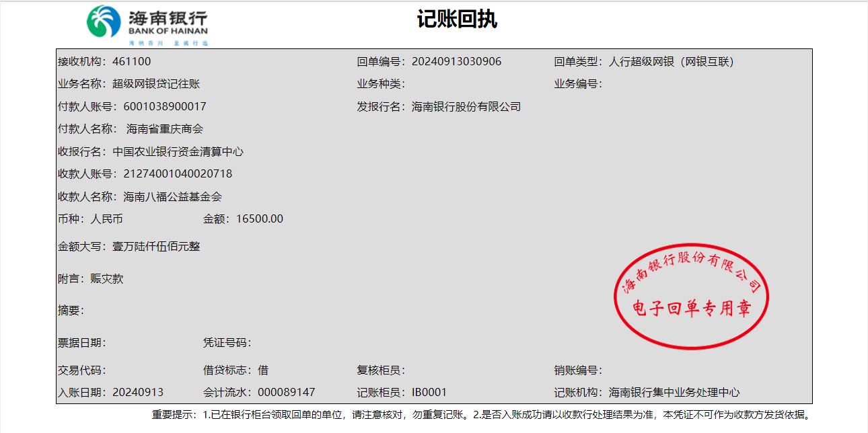Image resolution: width=868 pixels, height=433 pixels.
Task: Click payer account number 6001038900017
Action: [x=165, y=106]
